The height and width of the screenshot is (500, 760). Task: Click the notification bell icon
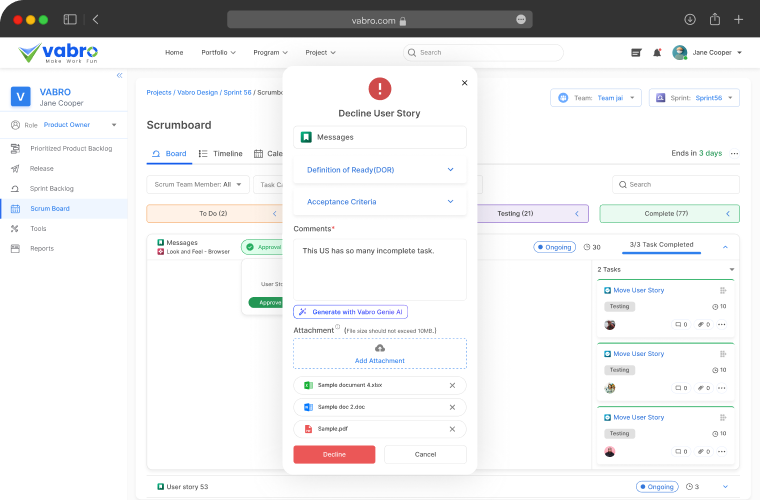(x=657, y=52)
